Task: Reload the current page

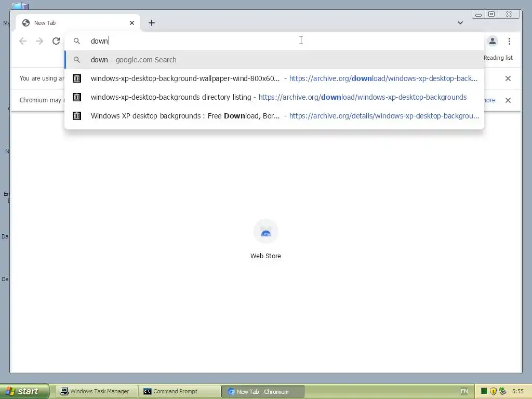Action: [56, 41]
